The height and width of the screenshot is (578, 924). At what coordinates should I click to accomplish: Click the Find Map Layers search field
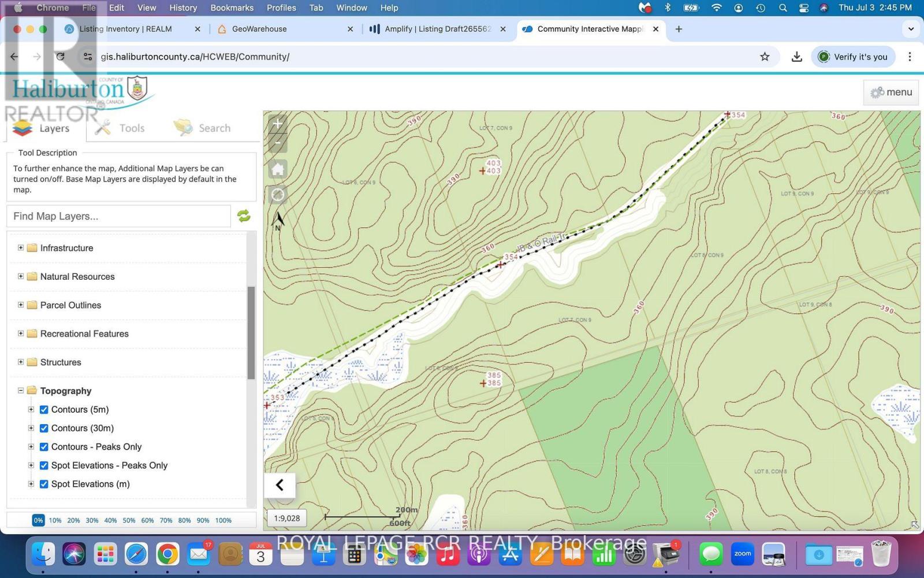pos(118,216)
